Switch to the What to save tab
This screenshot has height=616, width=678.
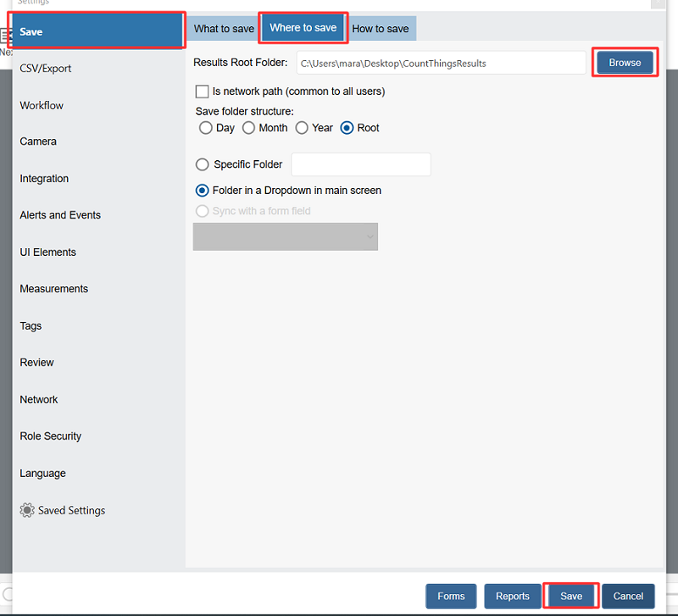click(x=224, y=29)
